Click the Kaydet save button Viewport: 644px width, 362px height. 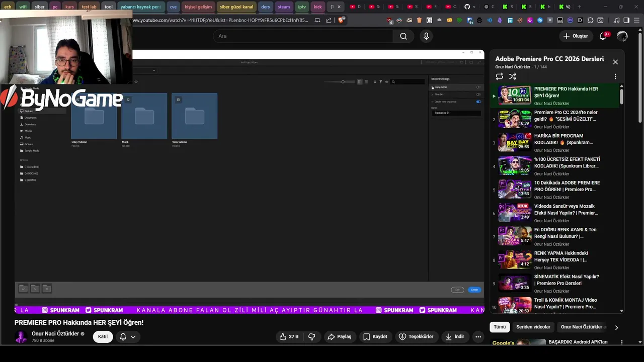(x=375, y=337)
